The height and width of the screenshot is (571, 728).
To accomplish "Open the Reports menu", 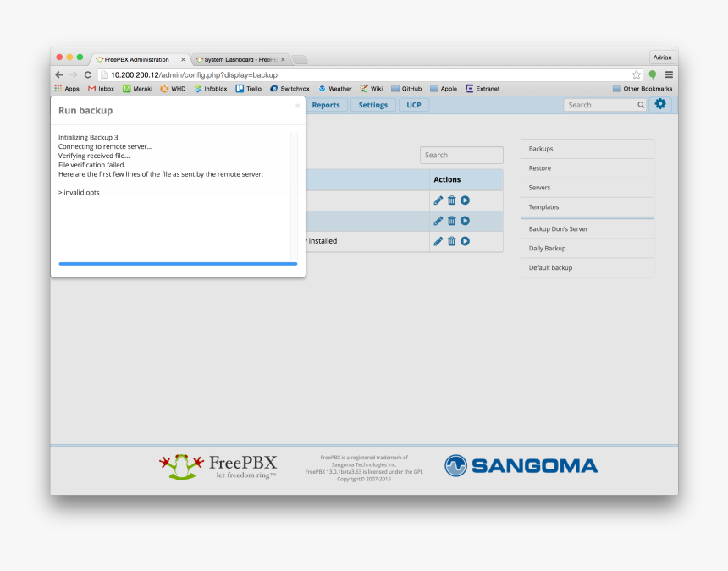I will (x=326, y=105).
